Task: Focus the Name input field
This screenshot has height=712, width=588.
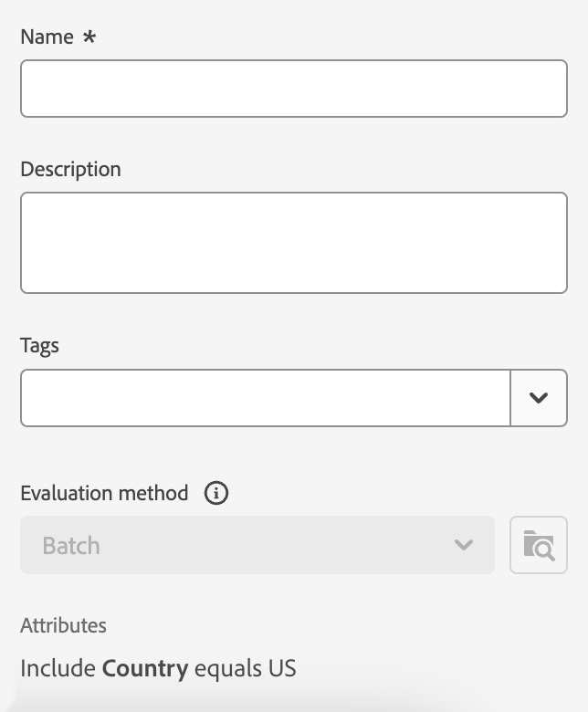Action: [293, 89]
